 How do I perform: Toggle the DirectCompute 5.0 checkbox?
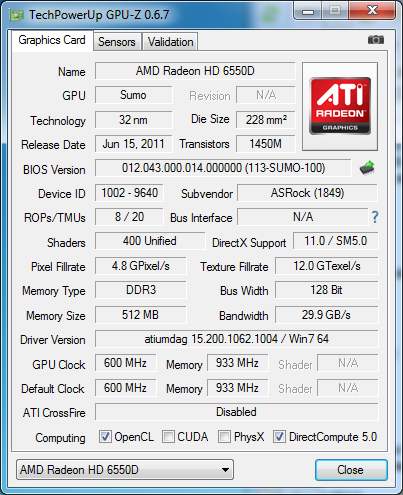click(x=279, y=436)
